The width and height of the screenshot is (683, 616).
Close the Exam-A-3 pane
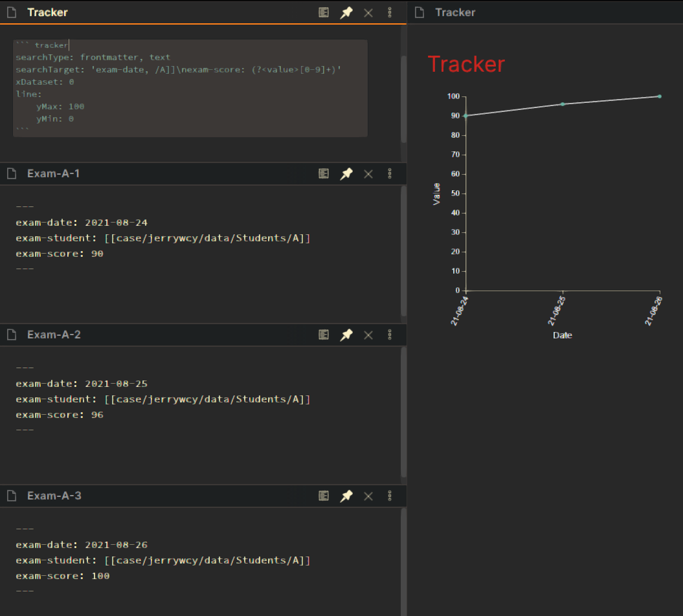[x=368, y=496]
